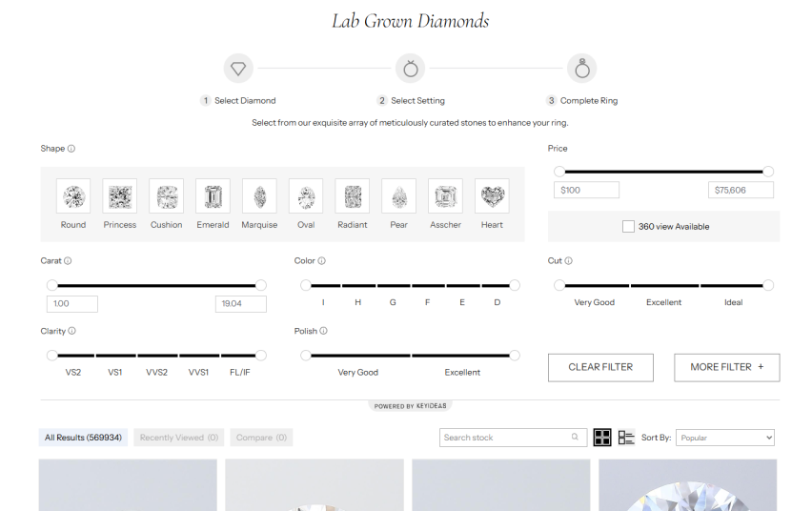Image resolution: width=812 pixels, height=511 pixels.
Task: Click the Excellent cut label
Action: 664,302
